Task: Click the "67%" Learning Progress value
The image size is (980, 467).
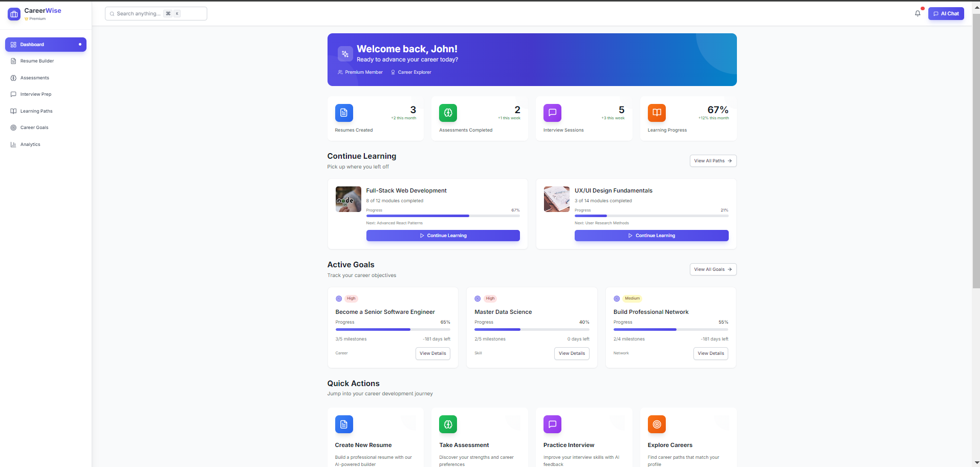Action: pyautogui.click(x=718, y=110)
